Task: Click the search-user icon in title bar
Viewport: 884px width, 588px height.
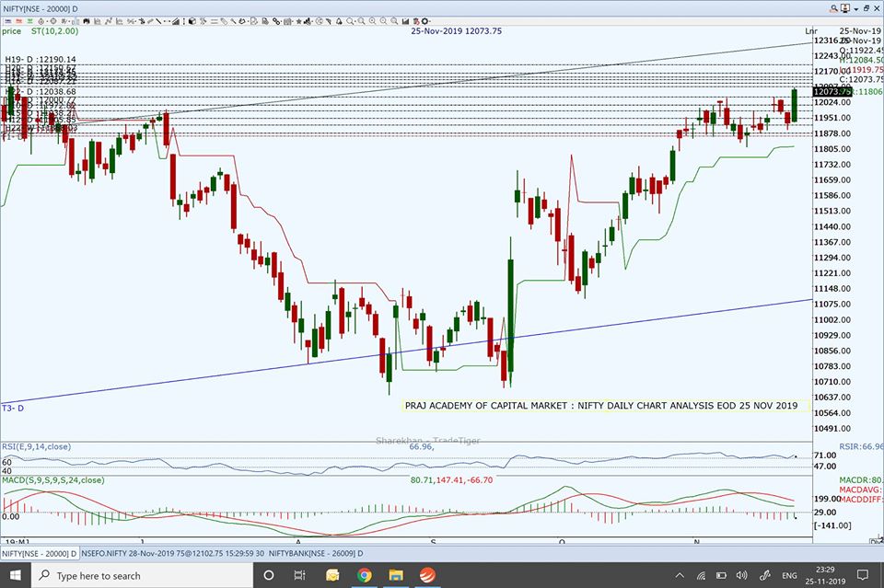Action: (834, 8)
